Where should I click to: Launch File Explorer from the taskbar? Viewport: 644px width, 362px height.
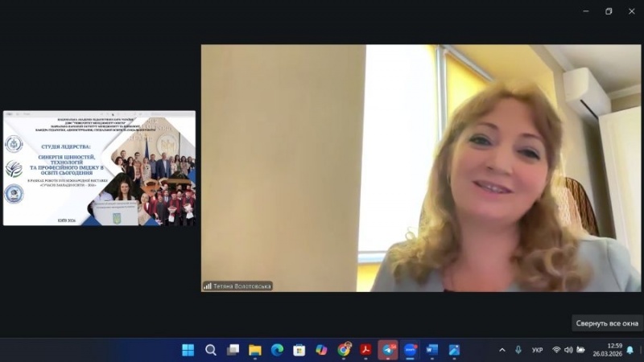pyautogui.click(x=255, y=350)
